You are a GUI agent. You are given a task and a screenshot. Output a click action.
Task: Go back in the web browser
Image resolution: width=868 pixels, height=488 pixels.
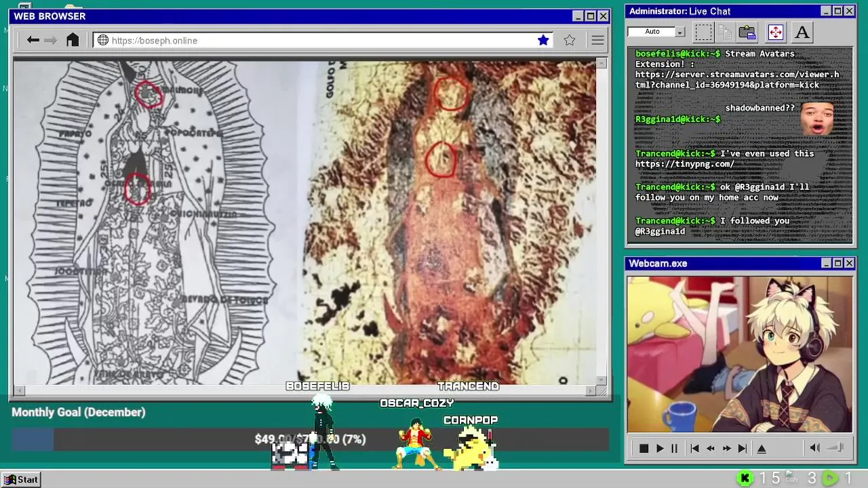point(33,40)
